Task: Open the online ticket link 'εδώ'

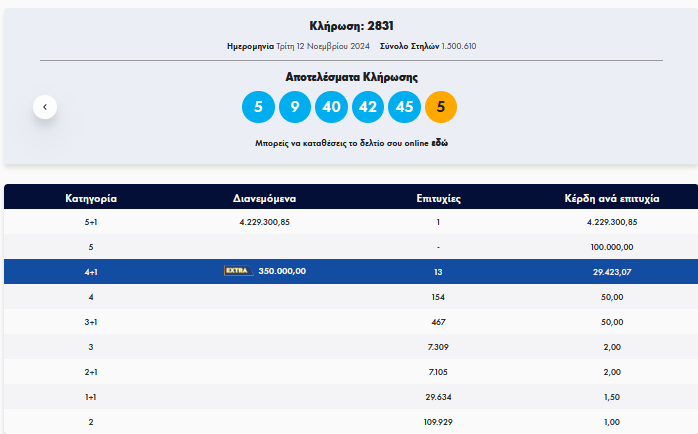Action: pyautogui.click(x=439, y=144)
